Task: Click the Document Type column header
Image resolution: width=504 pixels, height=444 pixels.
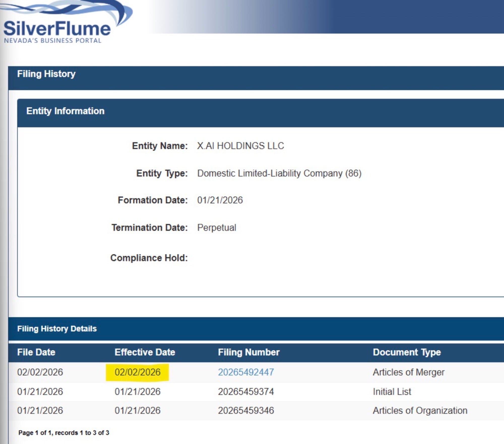Action: tap(407, 352)
